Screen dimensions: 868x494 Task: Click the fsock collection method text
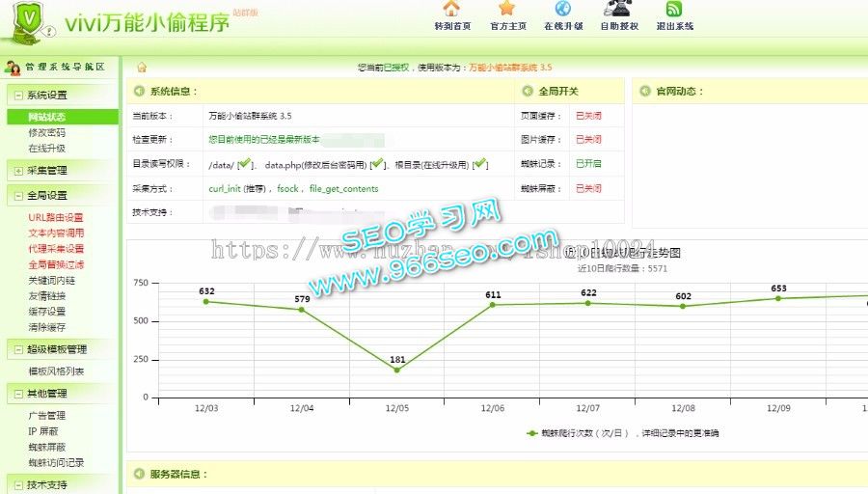[287, 189]
